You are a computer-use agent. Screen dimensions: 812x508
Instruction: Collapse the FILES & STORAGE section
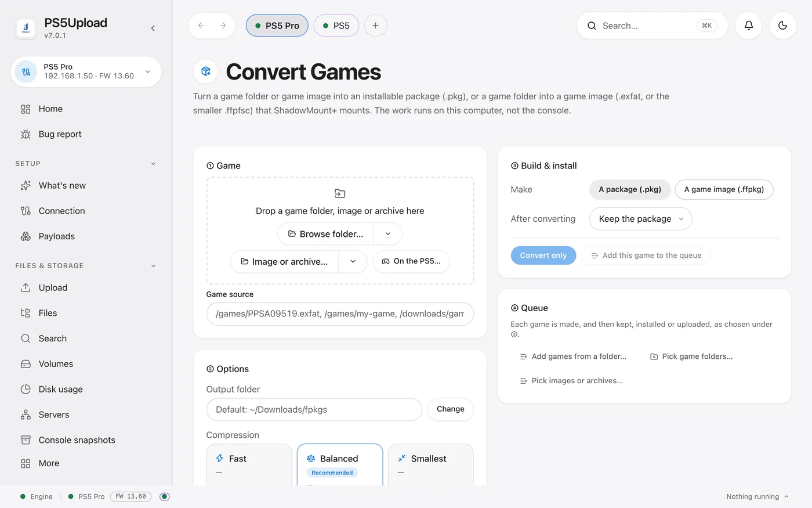[153, 266]
